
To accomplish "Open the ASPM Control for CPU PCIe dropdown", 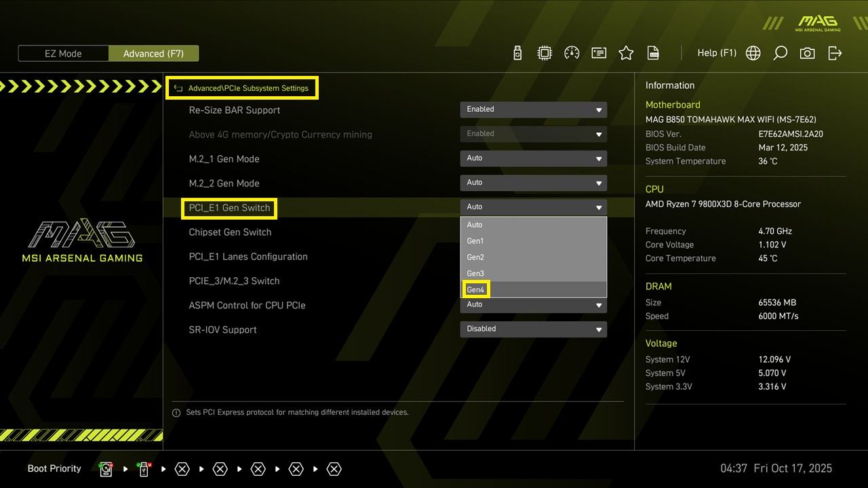I will click(533, 305).
